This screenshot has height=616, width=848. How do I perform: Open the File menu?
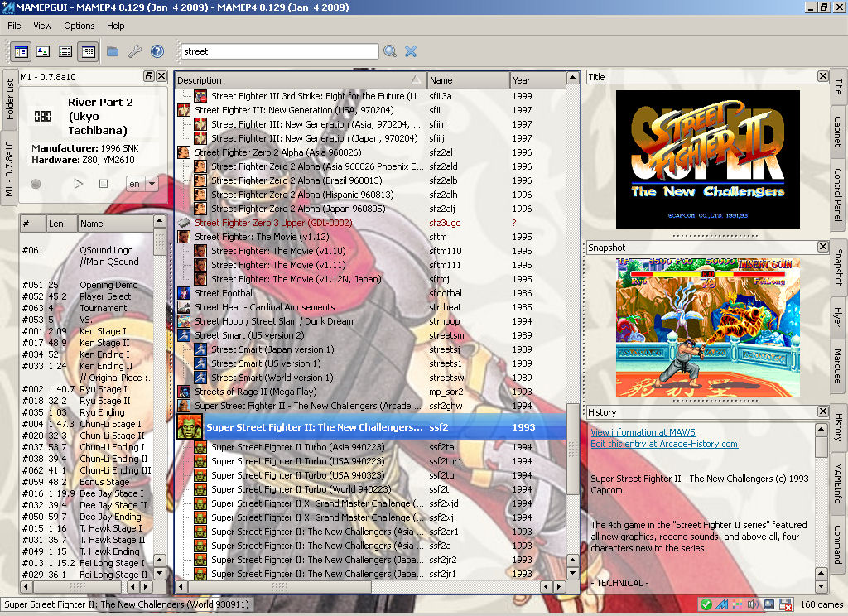(x=15, y=26)
